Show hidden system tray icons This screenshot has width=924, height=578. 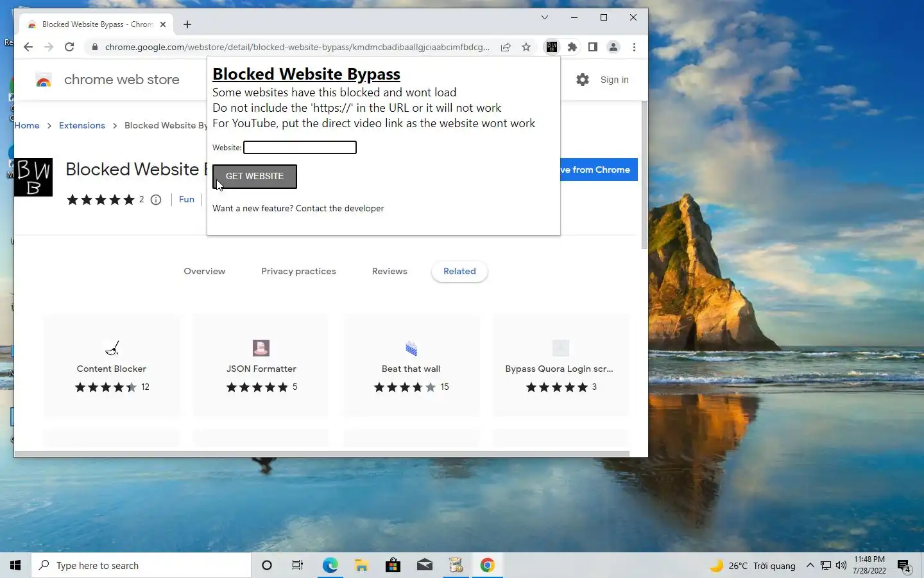810,565
